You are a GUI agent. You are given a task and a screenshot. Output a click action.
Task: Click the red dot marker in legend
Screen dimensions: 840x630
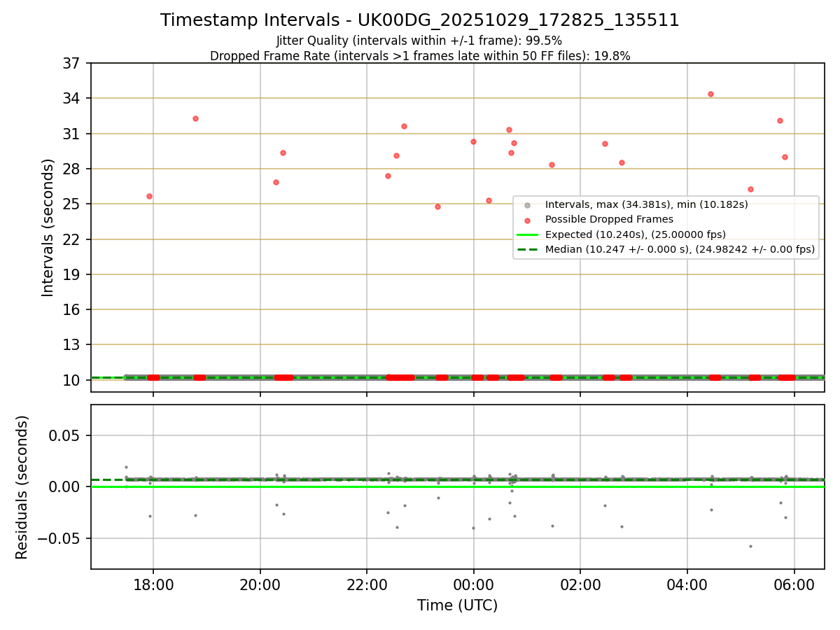tap(528, 220)
